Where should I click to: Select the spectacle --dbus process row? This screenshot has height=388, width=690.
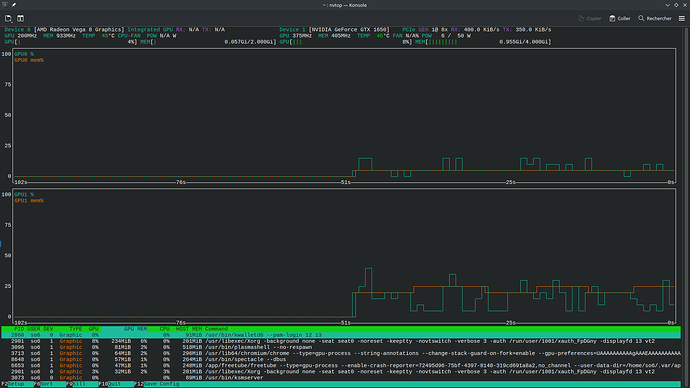[x=341, y=359]
